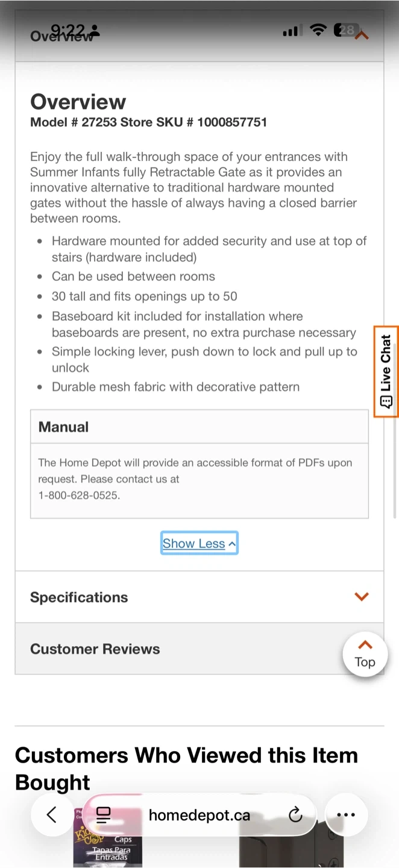The width and height of the screenshot is (399, 868).
Task: Open the Customer Reviews section
Action: coord(95,649)
